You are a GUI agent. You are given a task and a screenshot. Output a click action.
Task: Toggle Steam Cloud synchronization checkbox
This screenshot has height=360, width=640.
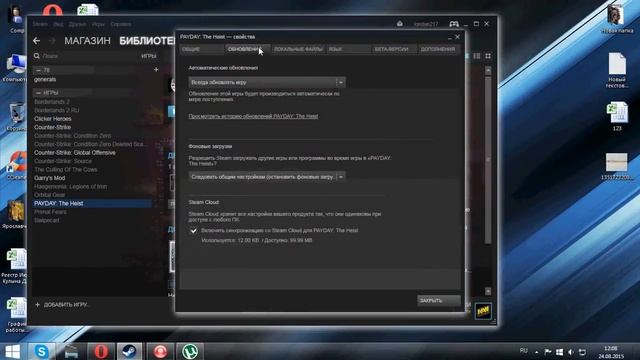pos(193,231)
